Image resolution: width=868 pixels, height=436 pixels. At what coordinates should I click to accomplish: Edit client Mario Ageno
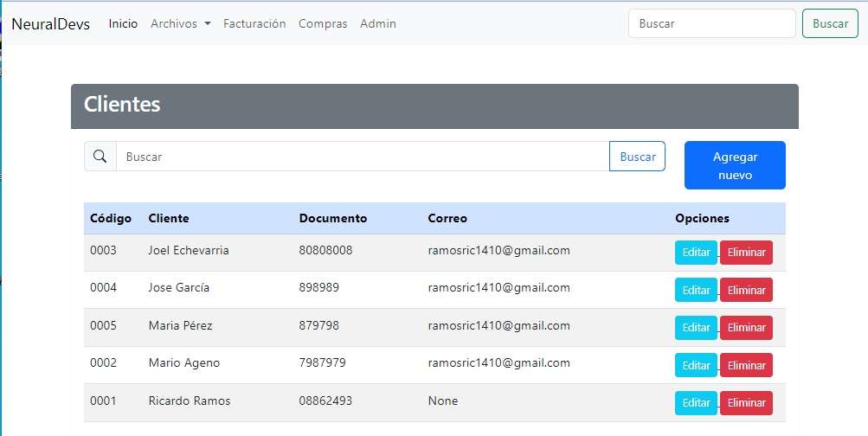pos(696,365)
